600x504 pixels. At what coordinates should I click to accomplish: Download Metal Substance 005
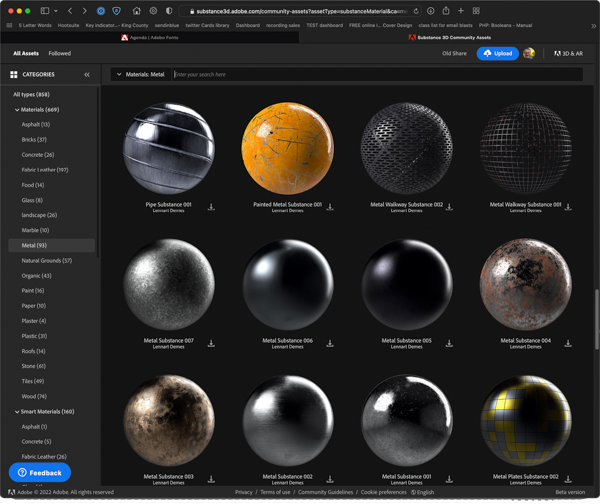(449, 343)
